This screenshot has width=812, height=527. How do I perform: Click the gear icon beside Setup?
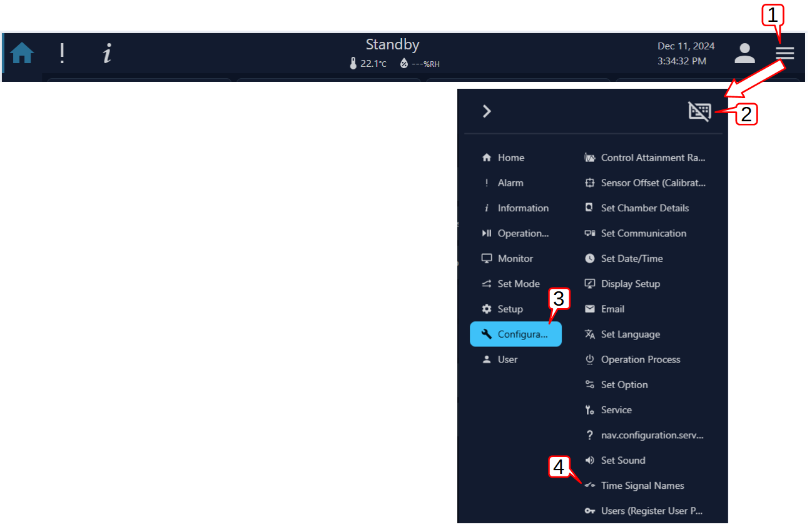(x=487, y=309)
